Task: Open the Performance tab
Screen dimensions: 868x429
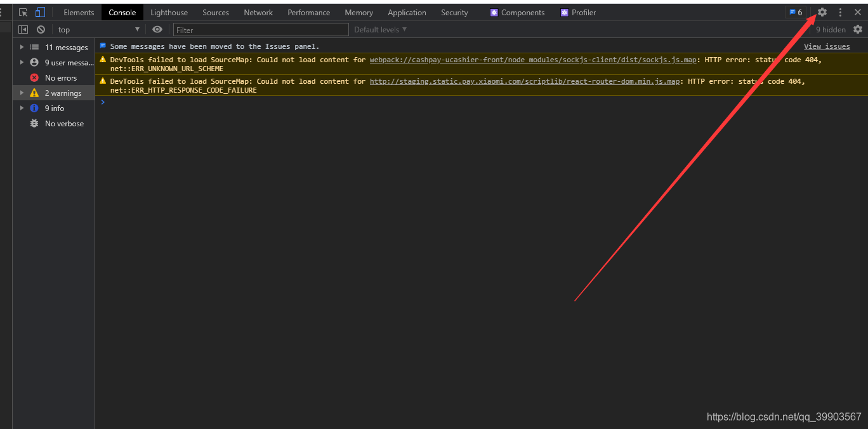Action: (x=308, y=12)
